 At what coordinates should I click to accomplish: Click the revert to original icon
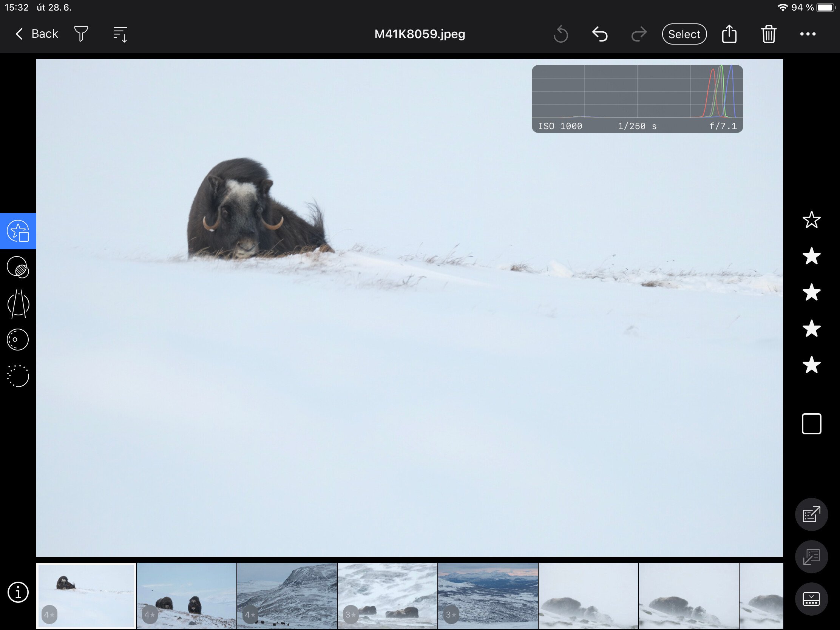[x=561, y=34]
